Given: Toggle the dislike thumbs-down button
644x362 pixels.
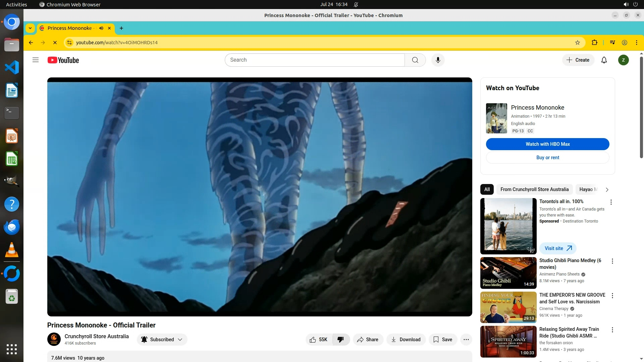Looking at the screenshot, I should click(x=340, y=340).
